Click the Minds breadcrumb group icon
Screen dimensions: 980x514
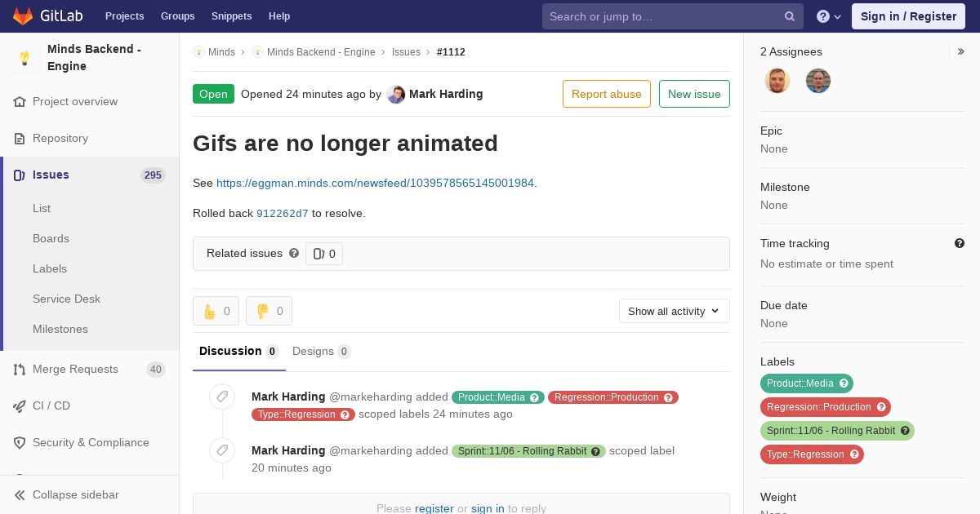click(198, 52)
